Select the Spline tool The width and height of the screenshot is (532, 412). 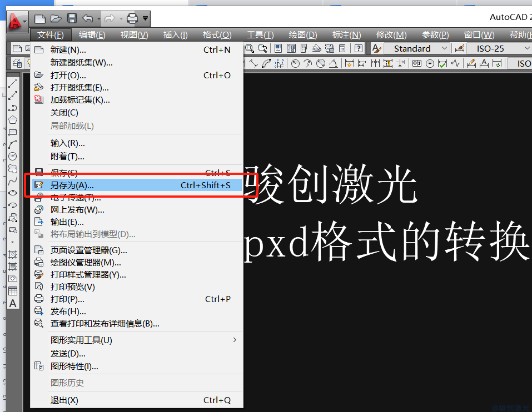(13, 180)
